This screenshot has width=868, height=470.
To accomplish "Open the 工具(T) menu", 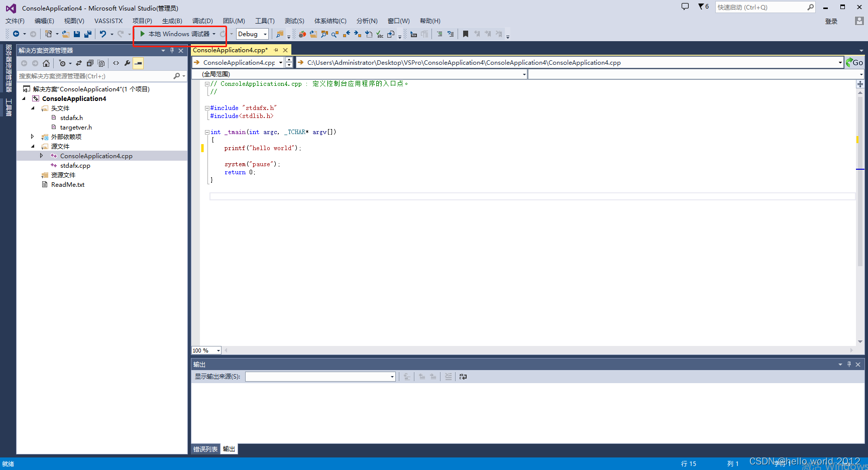I will click(x=265, y=21).
